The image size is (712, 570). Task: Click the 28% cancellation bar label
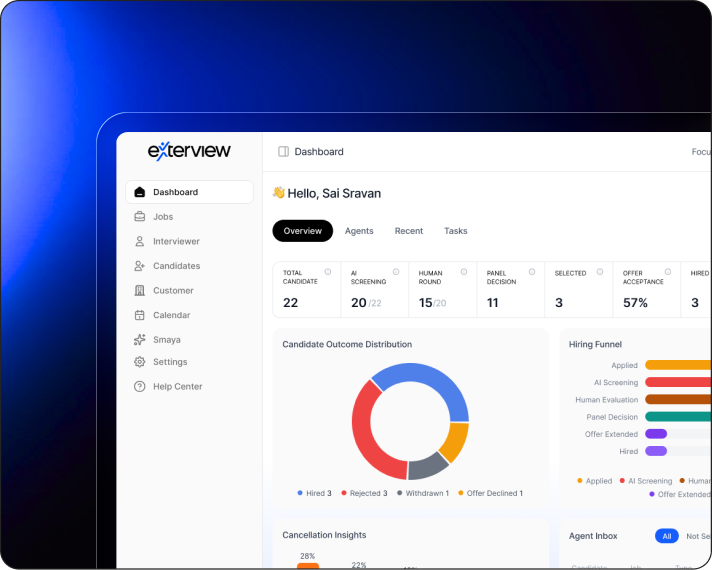(307, 556)
